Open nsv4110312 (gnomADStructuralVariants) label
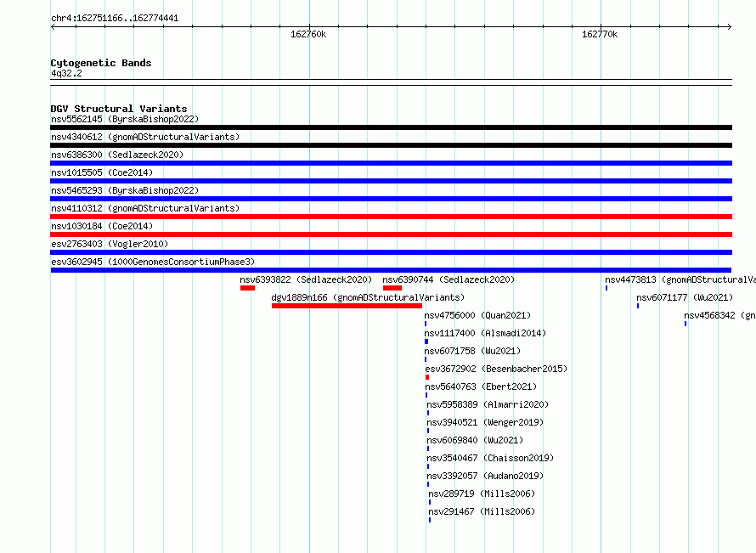This screenshot has width=756, height=553. 145,208
